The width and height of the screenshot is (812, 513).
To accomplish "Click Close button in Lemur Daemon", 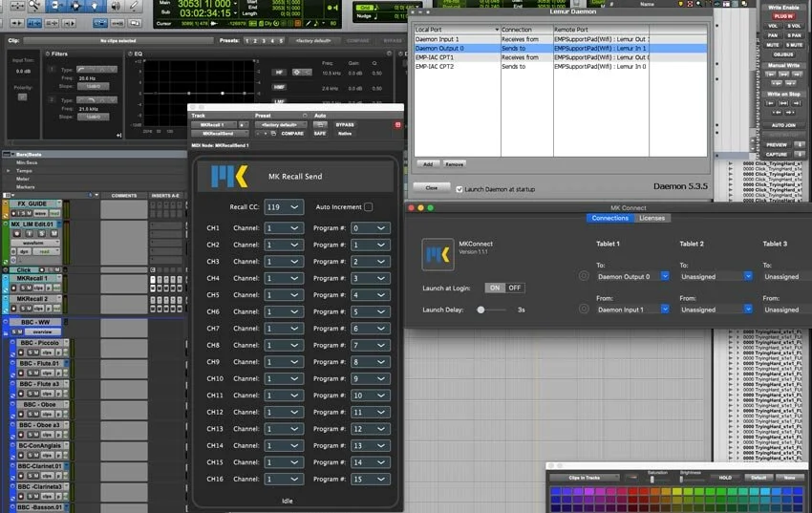I will click(432, 188).
